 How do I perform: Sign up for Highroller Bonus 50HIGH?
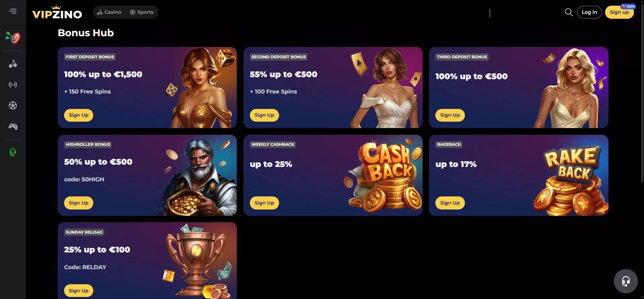pyautogui.click(x=78, y=203)
